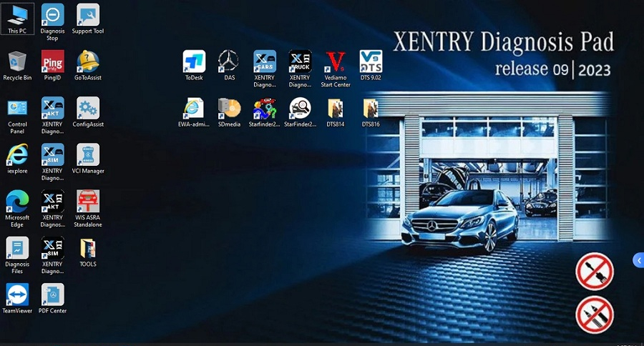
Task: Launch the ToDesk remote app
Action: pos(194,65)
